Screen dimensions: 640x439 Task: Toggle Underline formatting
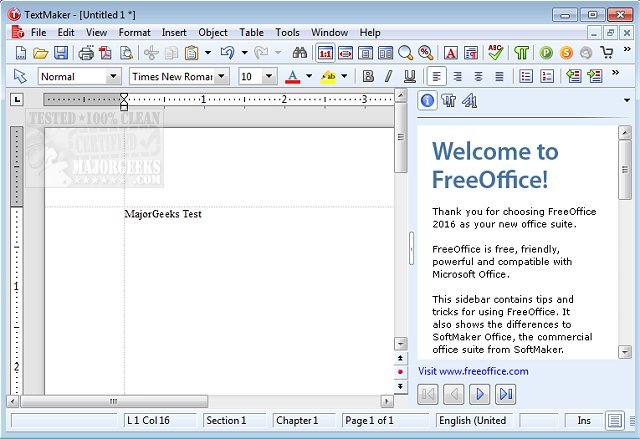409,76
